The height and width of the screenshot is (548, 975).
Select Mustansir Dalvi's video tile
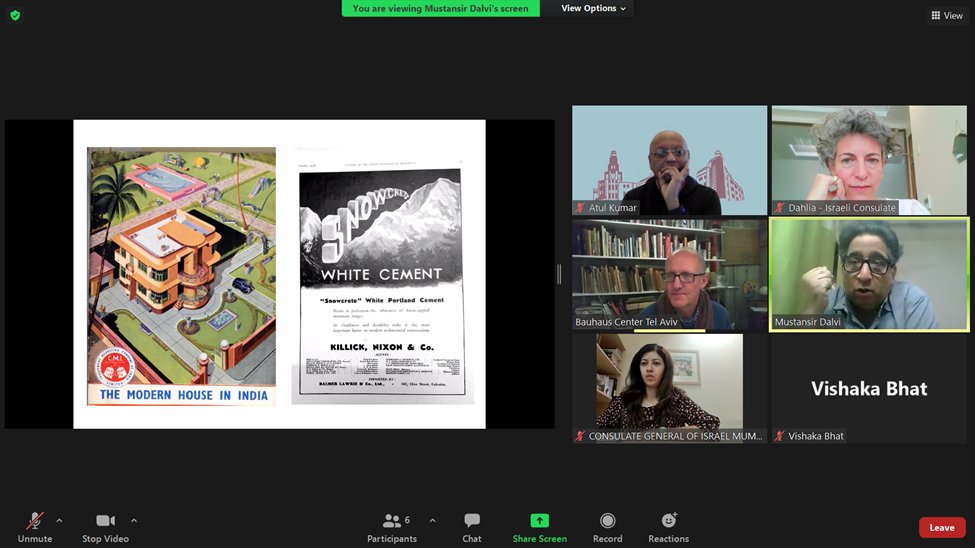tap(869, 274)
